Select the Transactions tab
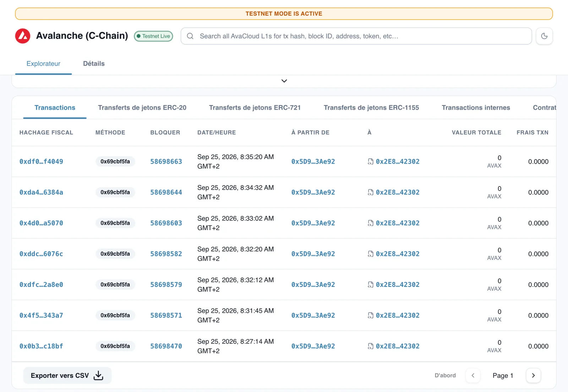Image resolution: width=568 pixels, height=392 pixels. 55,108
